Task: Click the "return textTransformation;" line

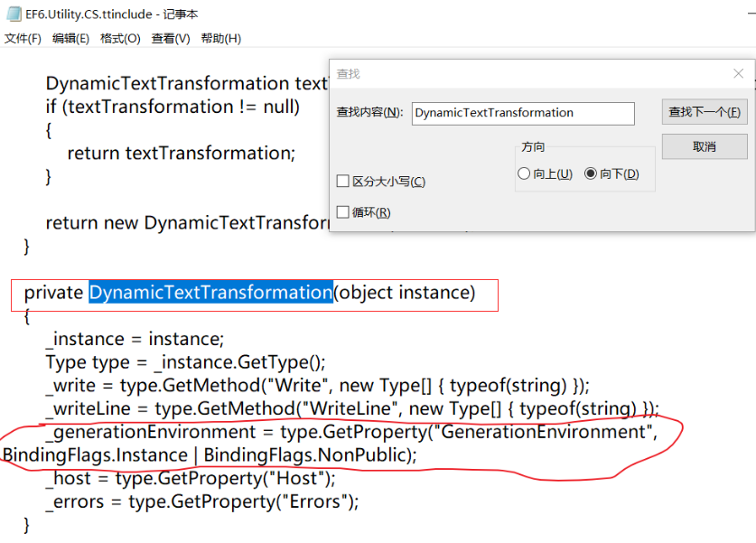Action: click(181, 153)
